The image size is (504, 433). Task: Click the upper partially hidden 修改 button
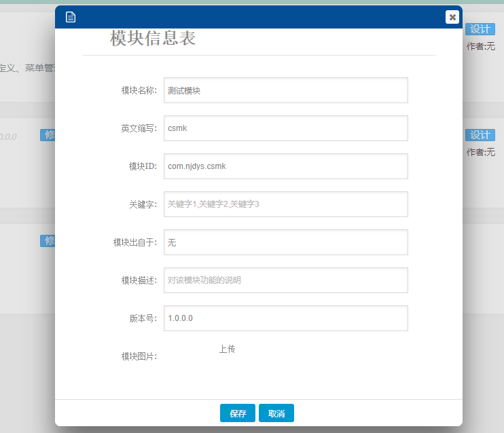tap(48, 134)
